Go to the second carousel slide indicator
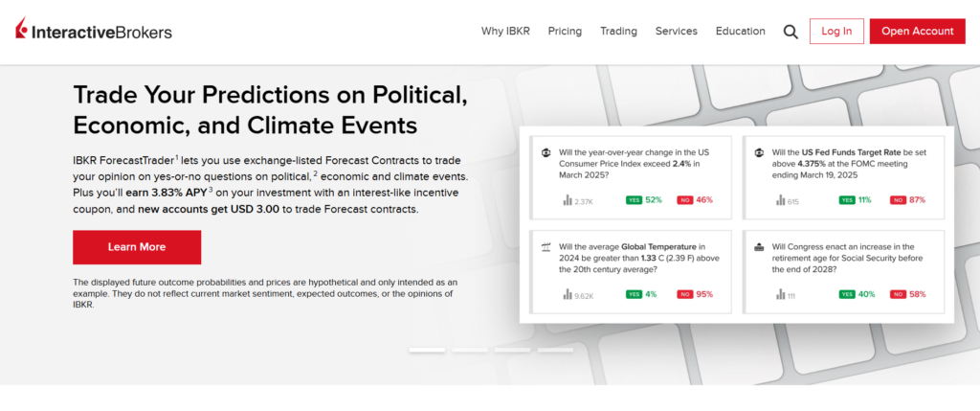Viewport: 980px width, 411px height. pyautogui.click(x=470, y=350)
